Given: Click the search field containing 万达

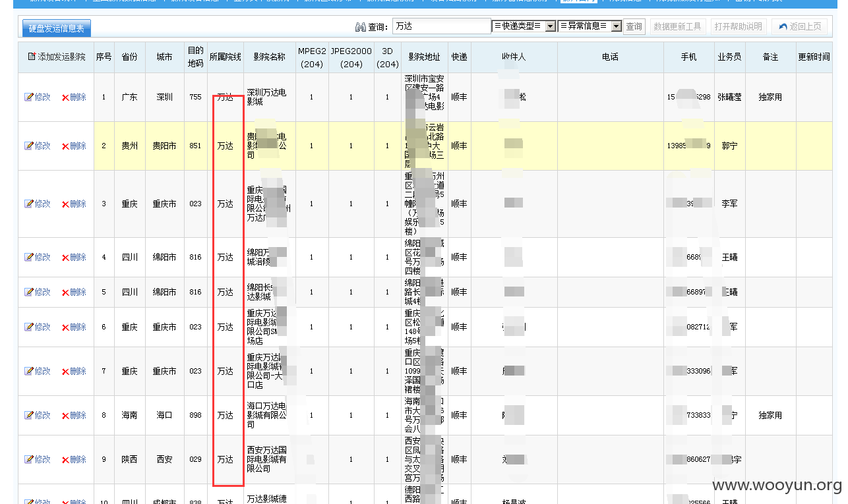Looking at the screenshot, I should [441, 26].
